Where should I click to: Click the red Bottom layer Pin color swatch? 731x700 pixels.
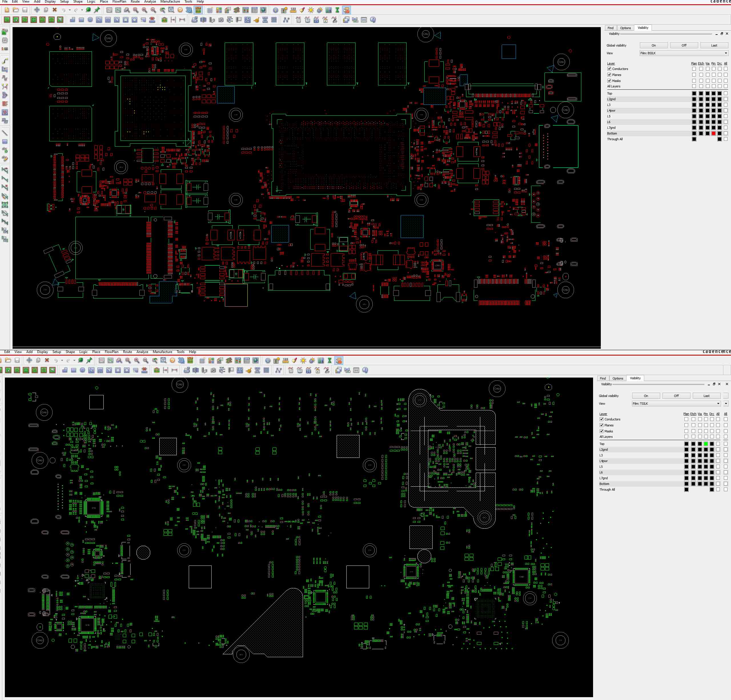click(x=714, y=133)
